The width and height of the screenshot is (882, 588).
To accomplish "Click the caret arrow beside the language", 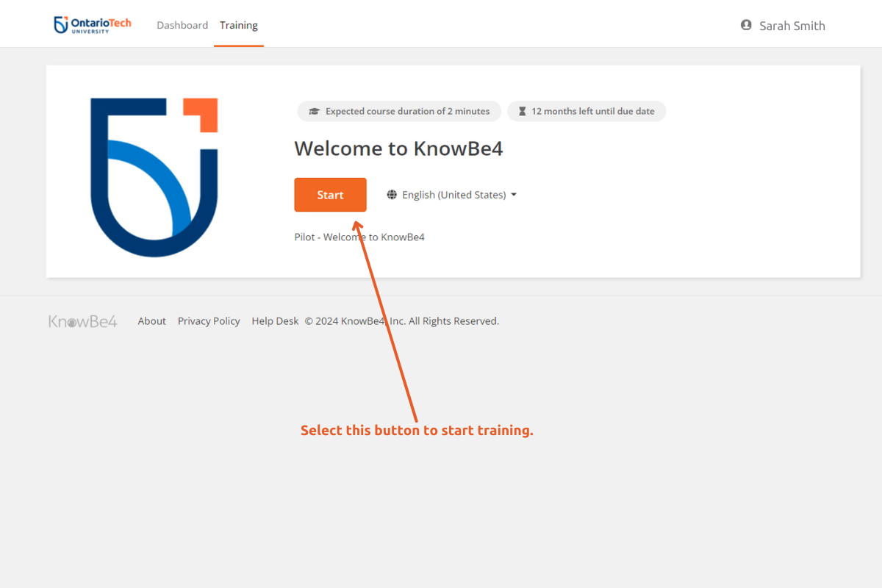I will (514, 195).
